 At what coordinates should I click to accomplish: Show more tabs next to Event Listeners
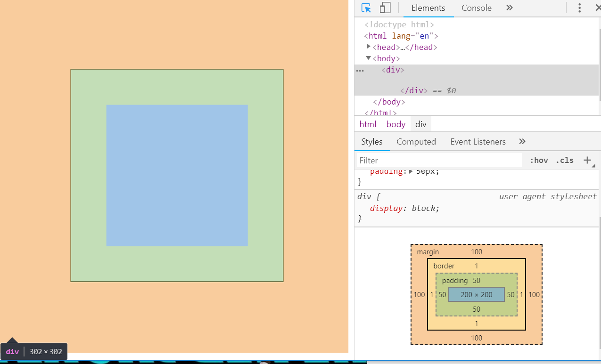point(522,142)
